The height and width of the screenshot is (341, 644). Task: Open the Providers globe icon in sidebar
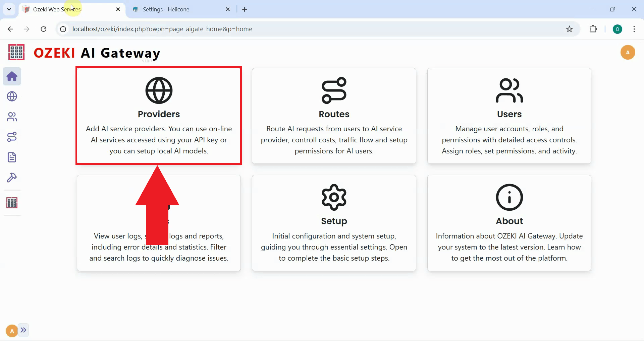[12, 96]
